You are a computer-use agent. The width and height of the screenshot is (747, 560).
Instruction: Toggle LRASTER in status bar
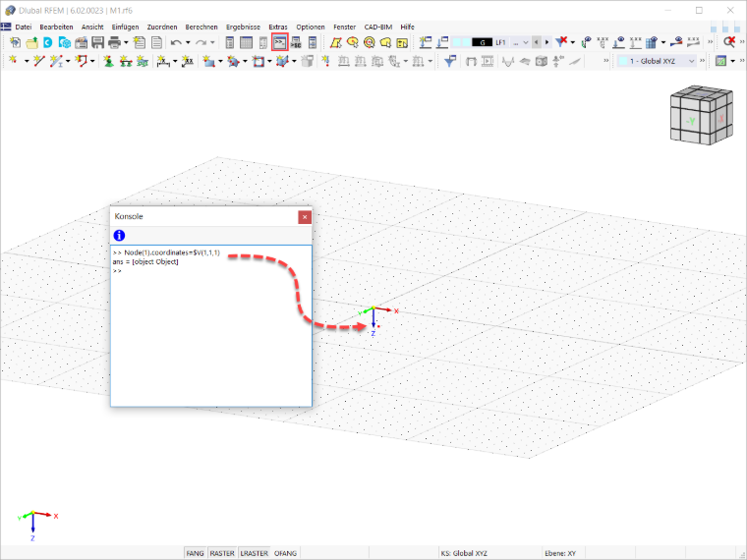[x=254, y=553]
